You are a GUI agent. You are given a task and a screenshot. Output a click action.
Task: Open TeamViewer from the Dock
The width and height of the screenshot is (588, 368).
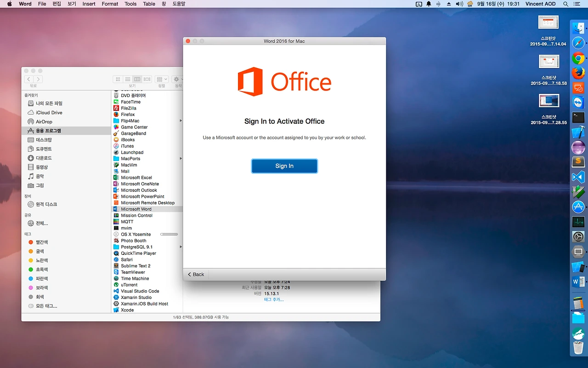click(x=578, y=102)
